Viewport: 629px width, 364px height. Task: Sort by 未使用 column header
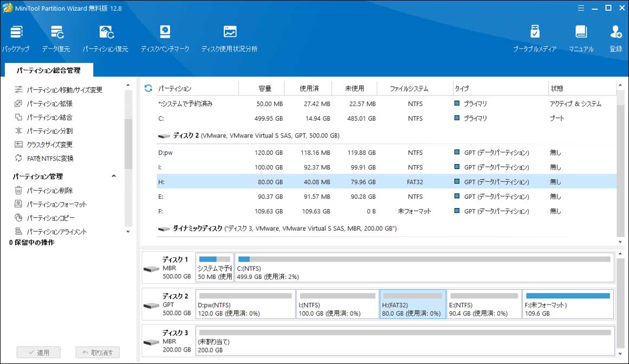[x=355, y=89]
